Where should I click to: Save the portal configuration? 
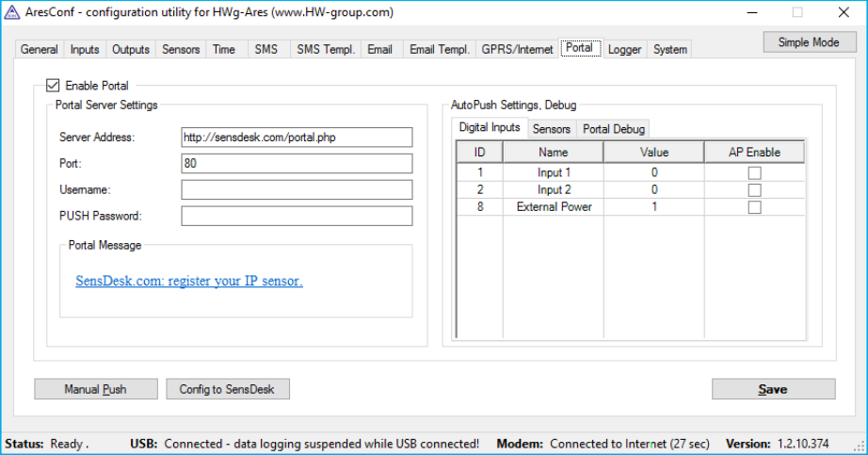773,389
